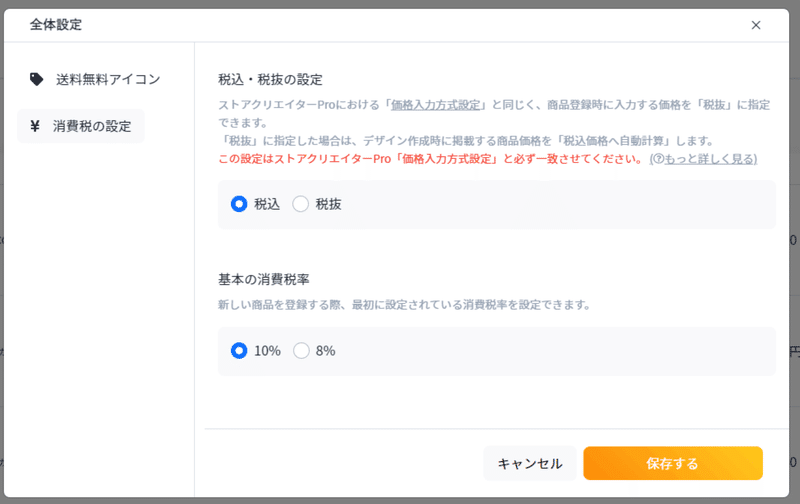Select the 税込 radio button
Viewport: 800px width, 504px height.
point(239,204)
